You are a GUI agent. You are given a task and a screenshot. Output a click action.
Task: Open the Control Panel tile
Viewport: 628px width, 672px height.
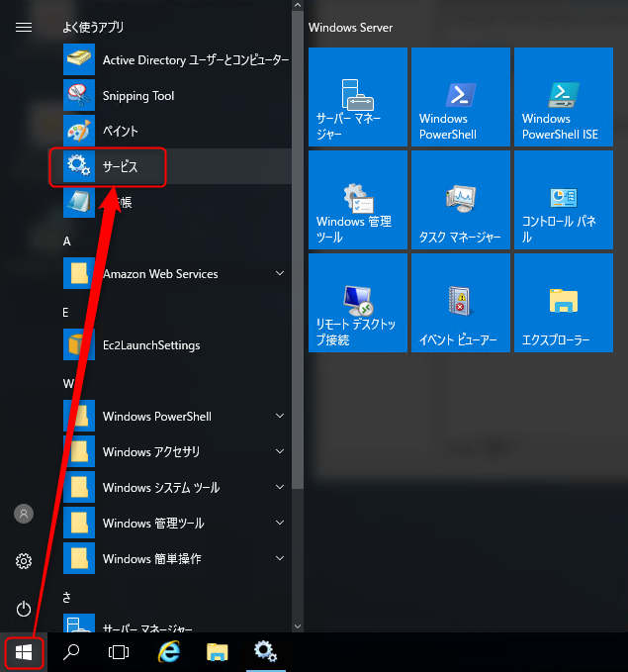tap(564, 200)
